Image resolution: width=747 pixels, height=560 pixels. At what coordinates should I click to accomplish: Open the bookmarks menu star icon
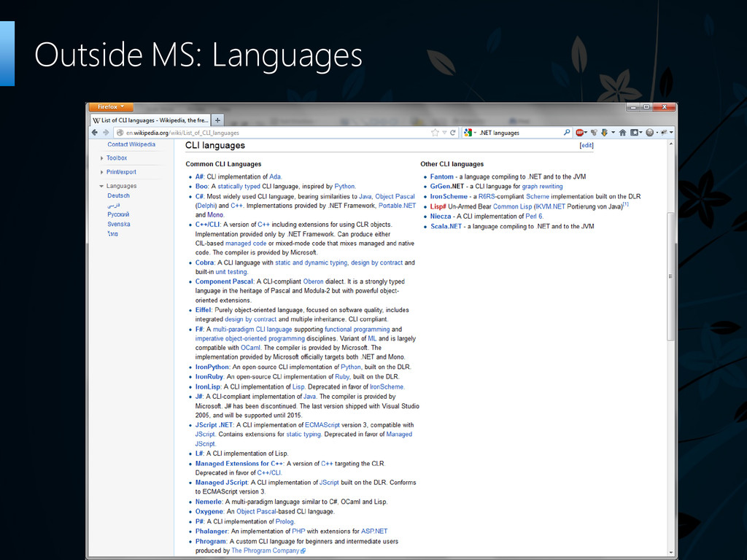click(x=635, y=133)
